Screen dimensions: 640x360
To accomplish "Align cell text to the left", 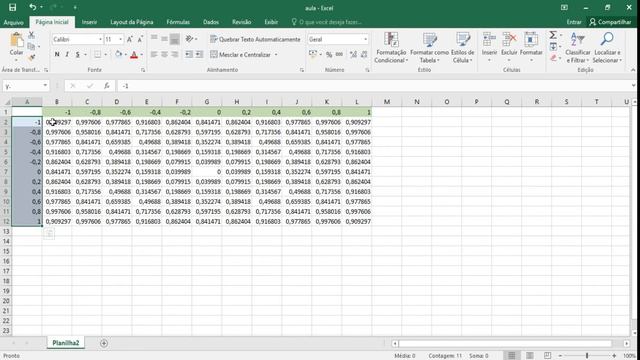I will [154, 54].
